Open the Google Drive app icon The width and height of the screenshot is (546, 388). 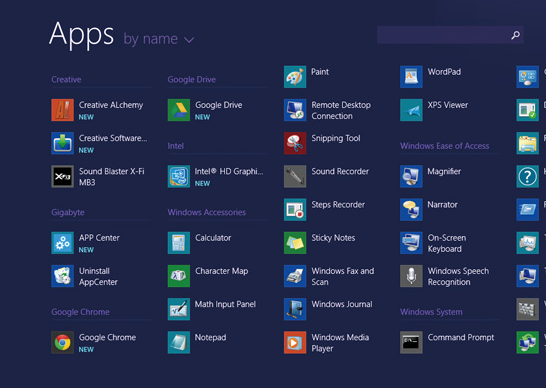(179, 110)
